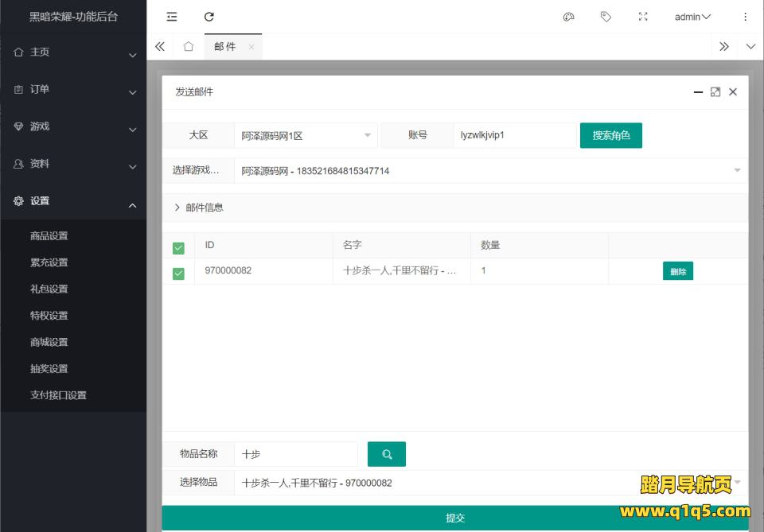Click the home icon tab
This screenshot has width=764, height=532.
[x=188, y=47]
